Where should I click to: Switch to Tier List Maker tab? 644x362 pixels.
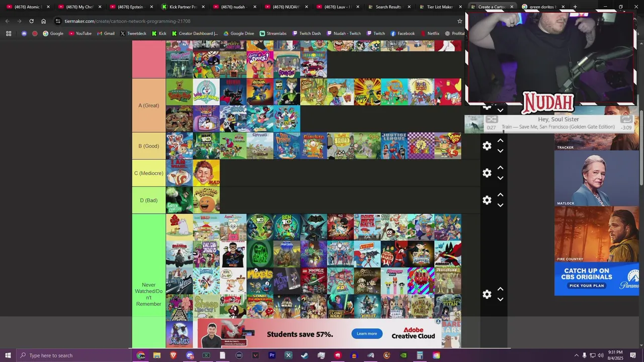pos(439,7)
